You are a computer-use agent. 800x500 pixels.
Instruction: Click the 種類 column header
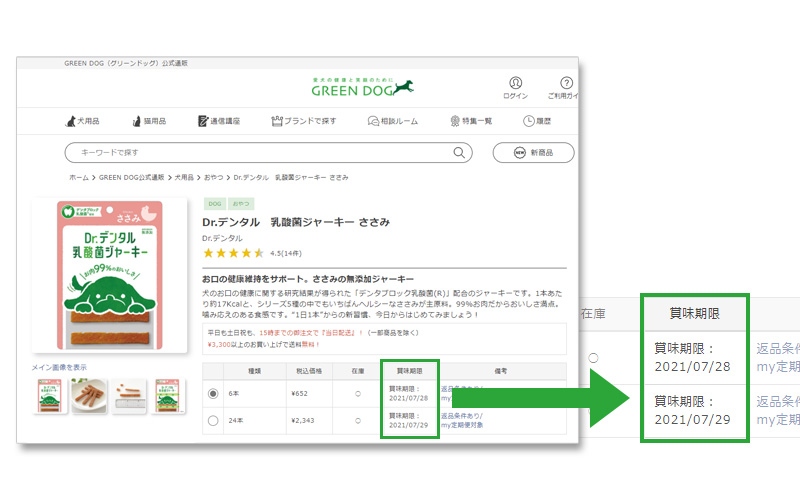coord(255,371)
